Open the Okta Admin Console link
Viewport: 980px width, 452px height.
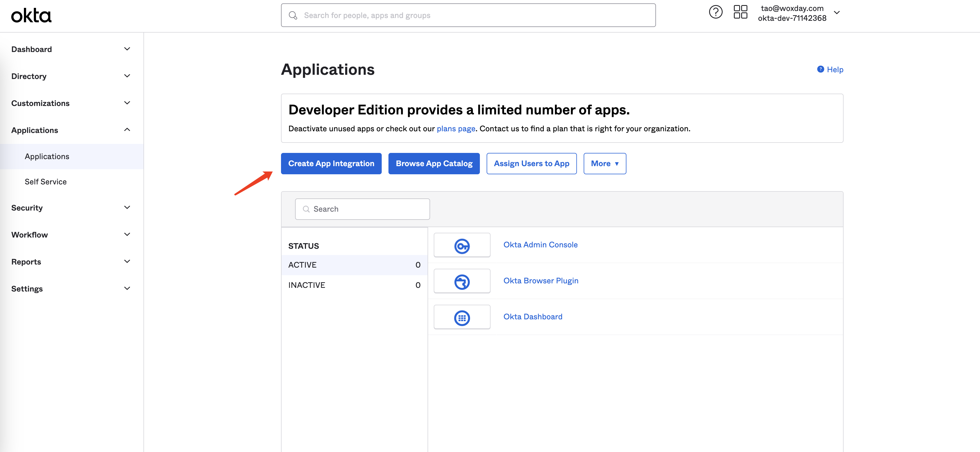tap(540, 245)
